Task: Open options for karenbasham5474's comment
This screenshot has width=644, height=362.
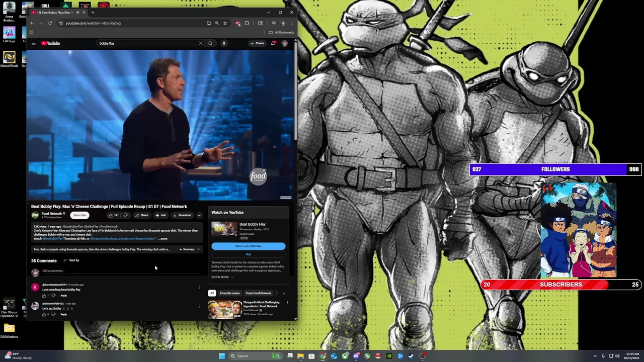Action: [x=199, y=288]
